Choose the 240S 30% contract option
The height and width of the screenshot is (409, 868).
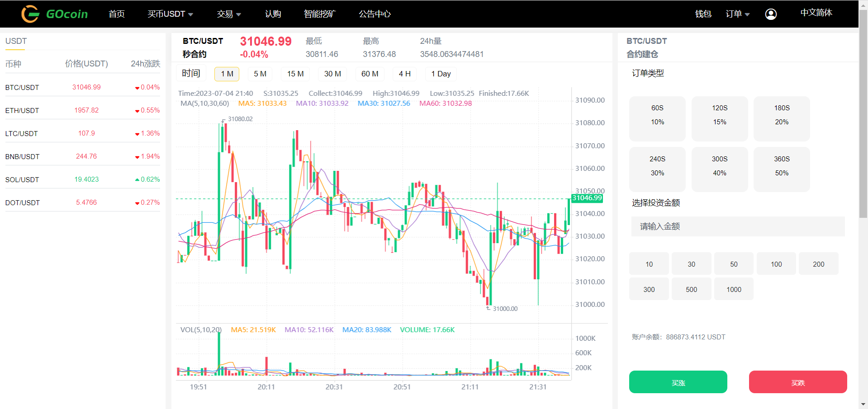[657, 169]
